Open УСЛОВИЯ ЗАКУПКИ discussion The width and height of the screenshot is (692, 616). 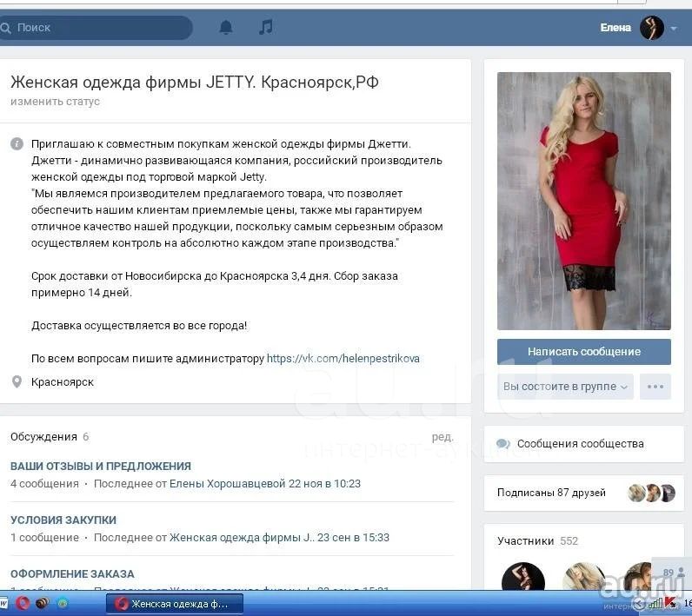point(63,520)
